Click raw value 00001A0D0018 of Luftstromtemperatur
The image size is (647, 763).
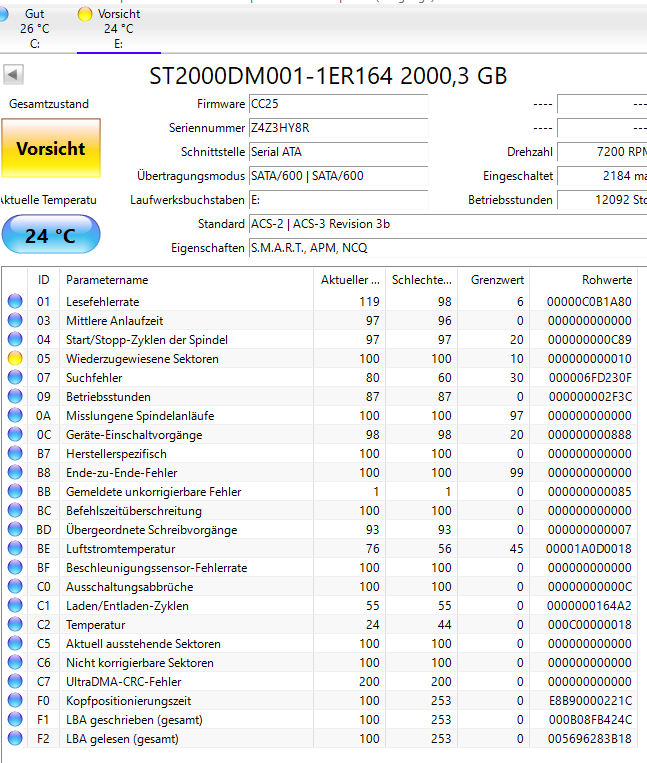coord(589,548)
